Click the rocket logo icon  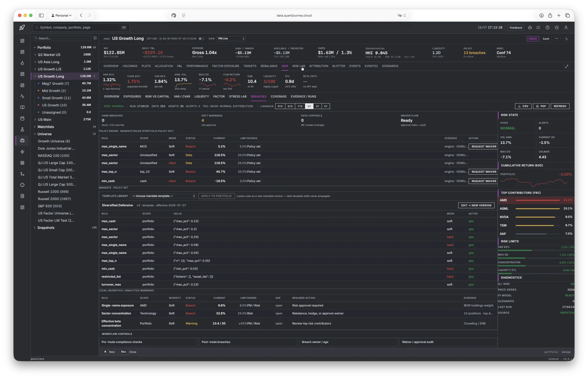tap(22, 28)
